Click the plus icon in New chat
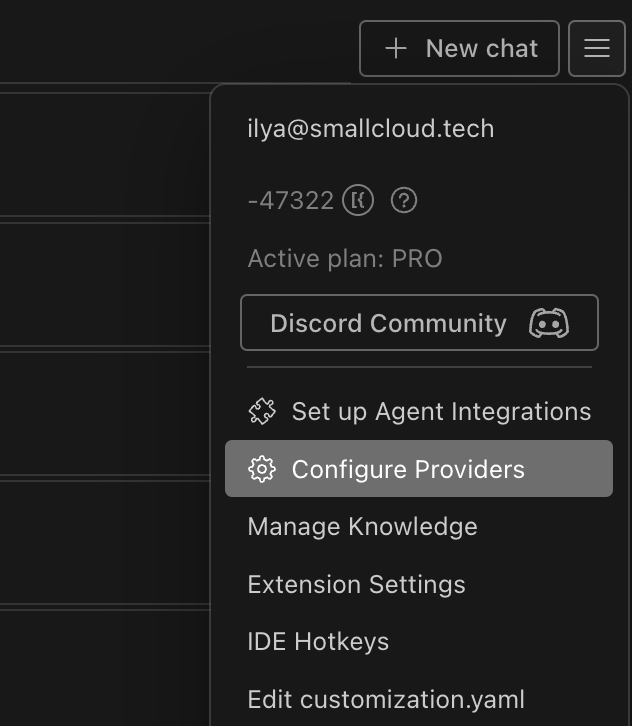 click(x=396, y=48)
